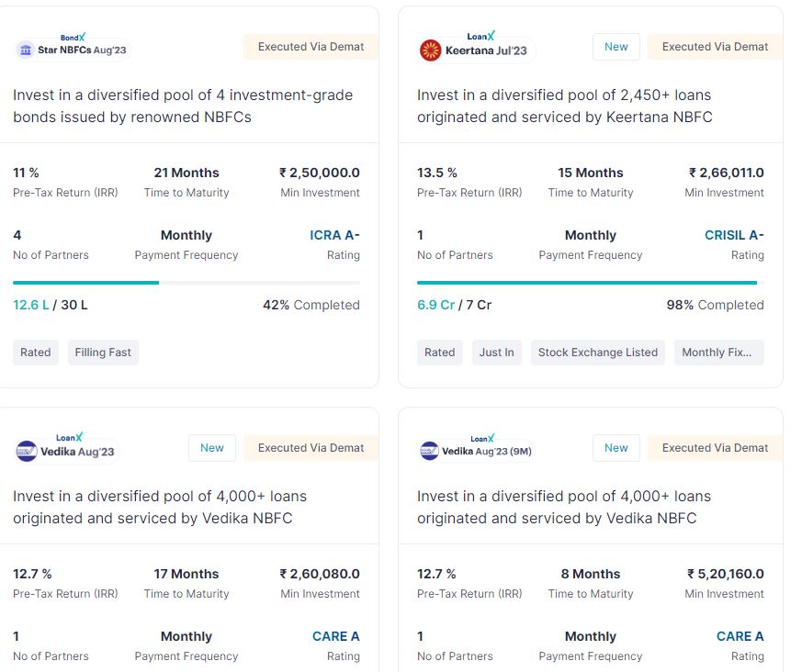
Task: Click the Just In tag
Action: [497, 353]
